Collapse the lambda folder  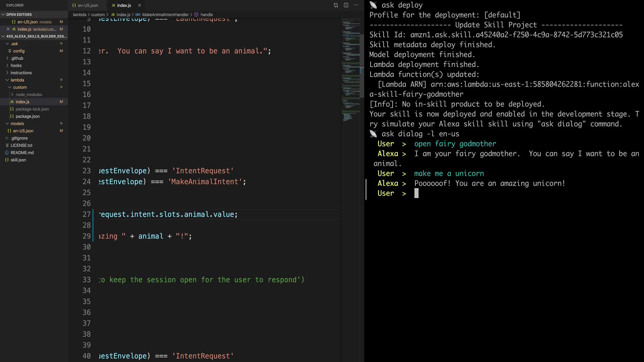[x=17, y=80]
